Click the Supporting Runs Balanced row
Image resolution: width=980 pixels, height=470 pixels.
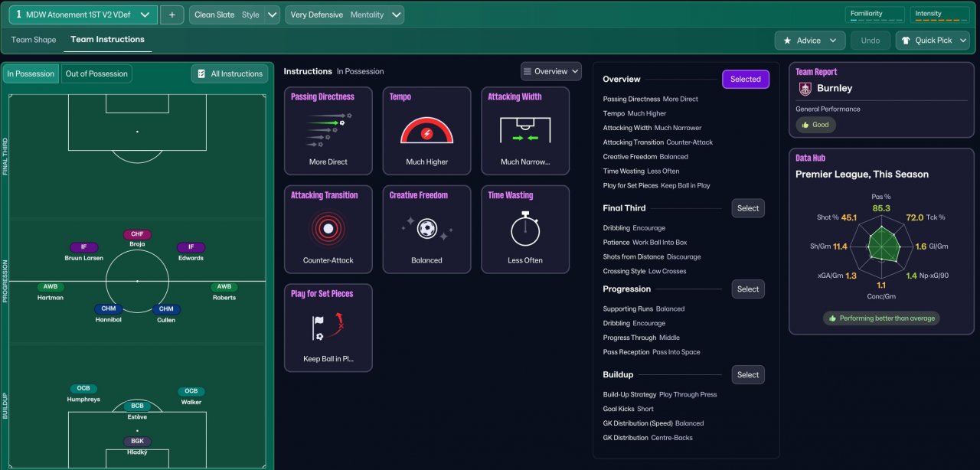644,309
